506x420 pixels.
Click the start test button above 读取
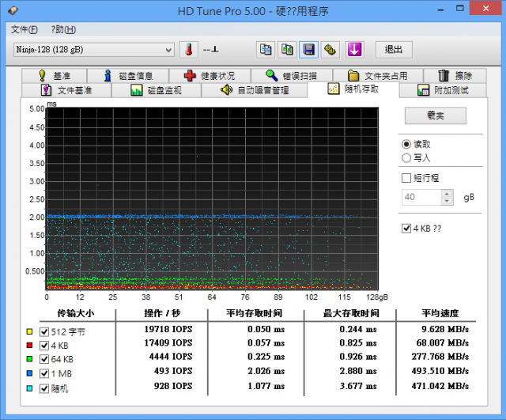click(x=436, y=115)
